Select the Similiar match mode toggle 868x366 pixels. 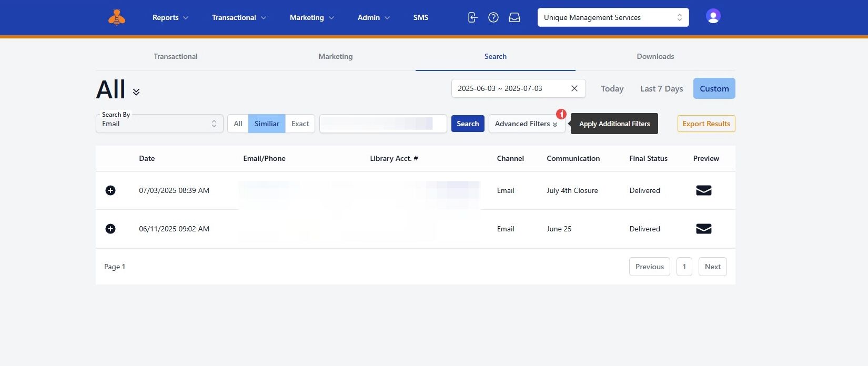click(267, 124)
